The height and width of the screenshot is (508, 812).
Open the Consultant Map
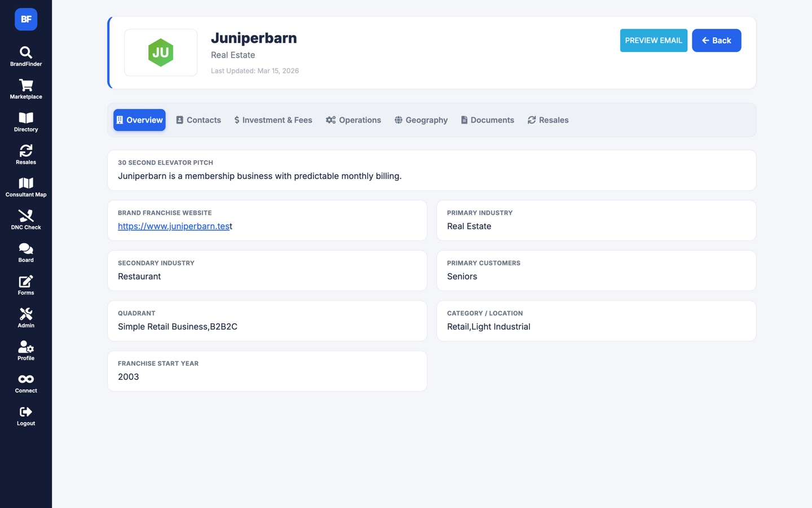tap(26, 187)
